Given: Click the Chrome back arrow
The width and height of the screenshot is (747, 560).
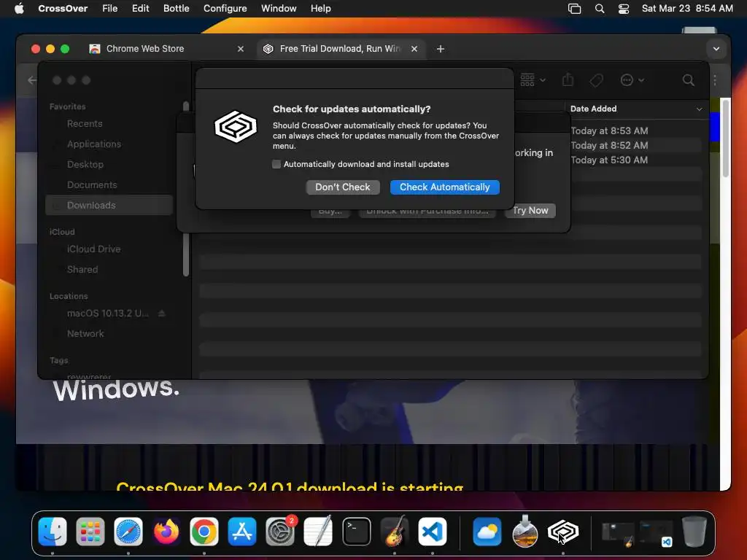Looking at the screenshot, I should [x=32, y=80].
